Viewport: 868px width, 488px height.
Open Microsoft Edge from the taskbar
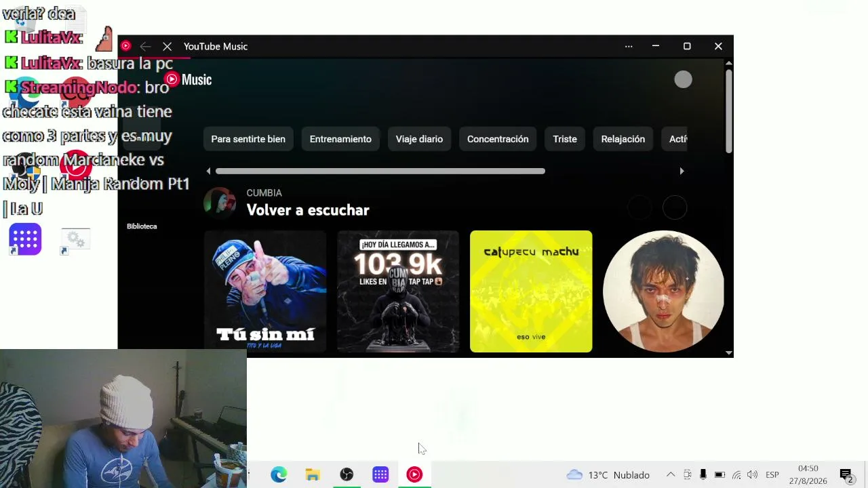pos(279,474)
